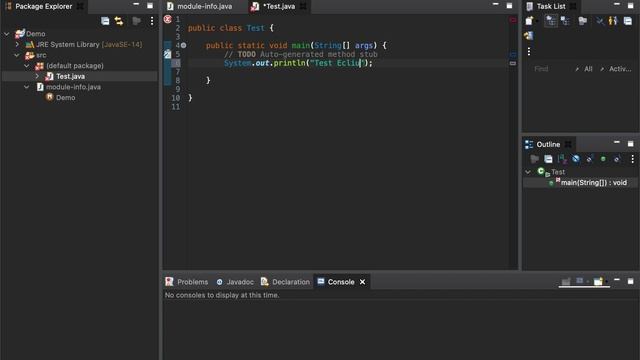Viewport: 640px width, 360px height.
Task: Open the Problems tab
Action: pos(187,282)
